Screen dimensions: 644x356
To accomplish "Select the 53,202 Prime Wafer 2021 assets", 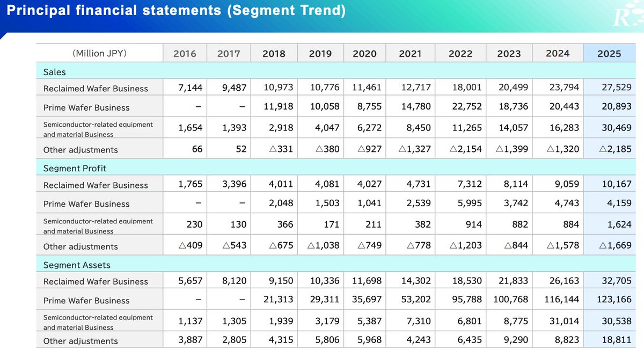I will 416,299.
